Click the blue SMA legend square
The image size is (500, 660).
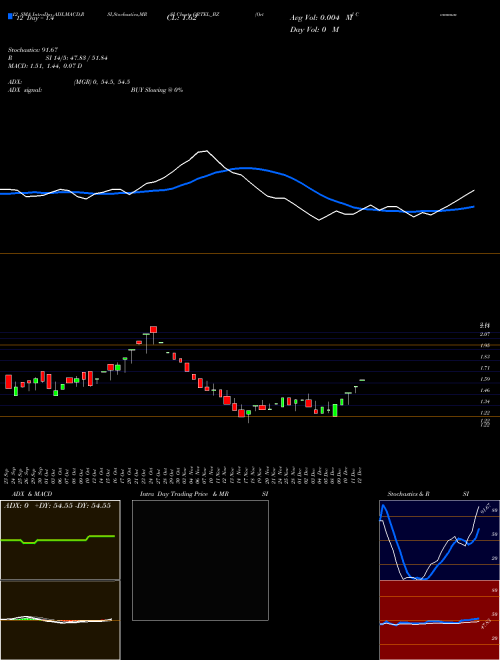pos(11,16)
